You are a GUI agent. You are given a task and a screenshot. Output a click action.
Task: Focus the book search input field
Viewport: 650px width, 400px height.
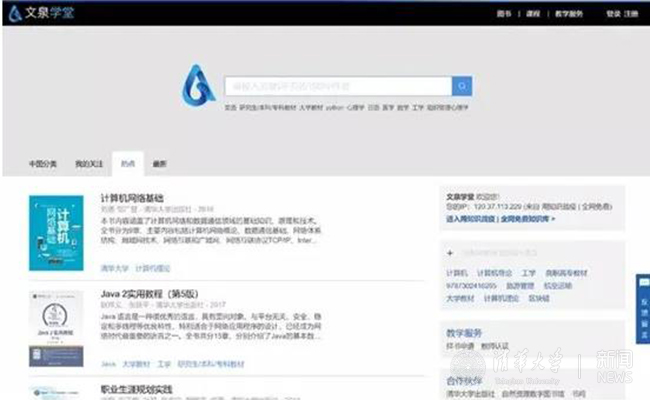point(337,86)
